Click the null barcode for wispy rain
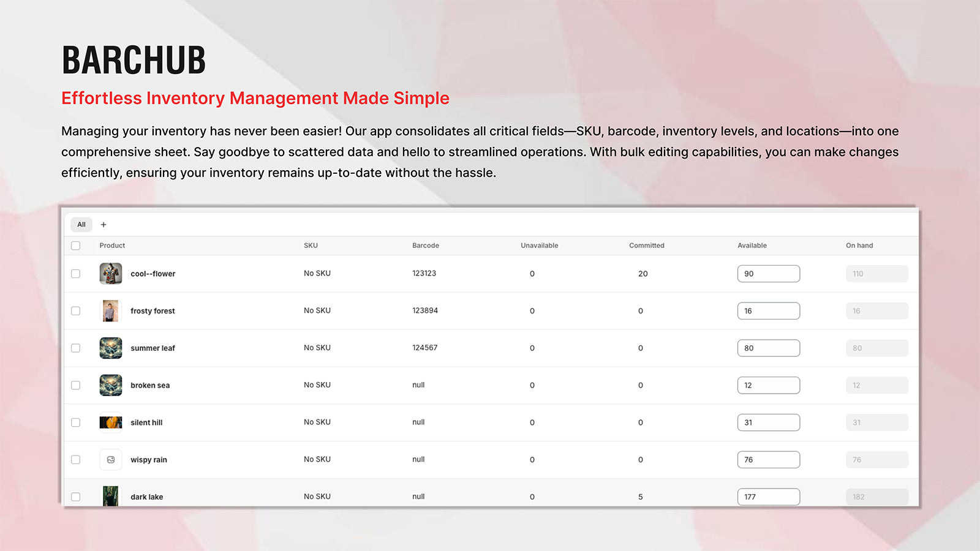 click(x=418, y=459)
